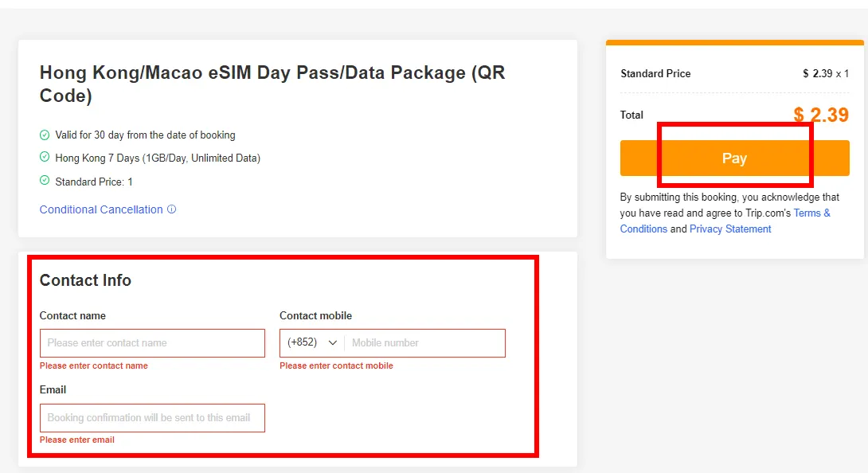The width and height of the screenshot is (868, 473).
Task: Click the info icon beside Conditional Cancellation
Action: coord(171,209)
